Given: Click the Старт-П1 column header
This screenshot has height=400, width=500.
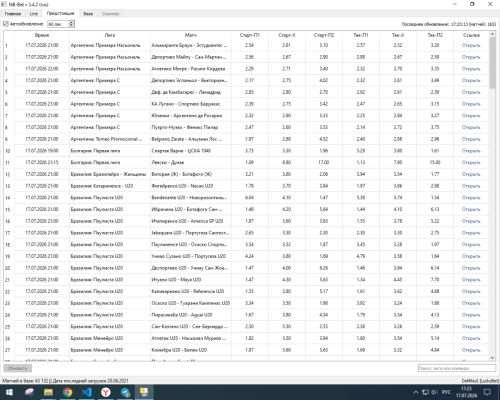Looking at the screenshot, I should point(249,35).
